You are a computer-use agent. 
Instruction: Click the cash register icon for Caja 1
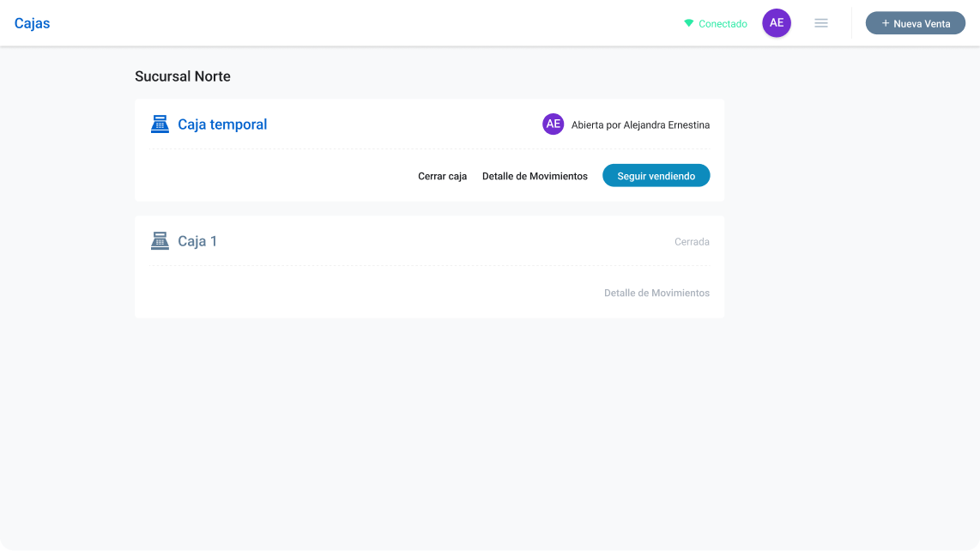click(160, 241)
